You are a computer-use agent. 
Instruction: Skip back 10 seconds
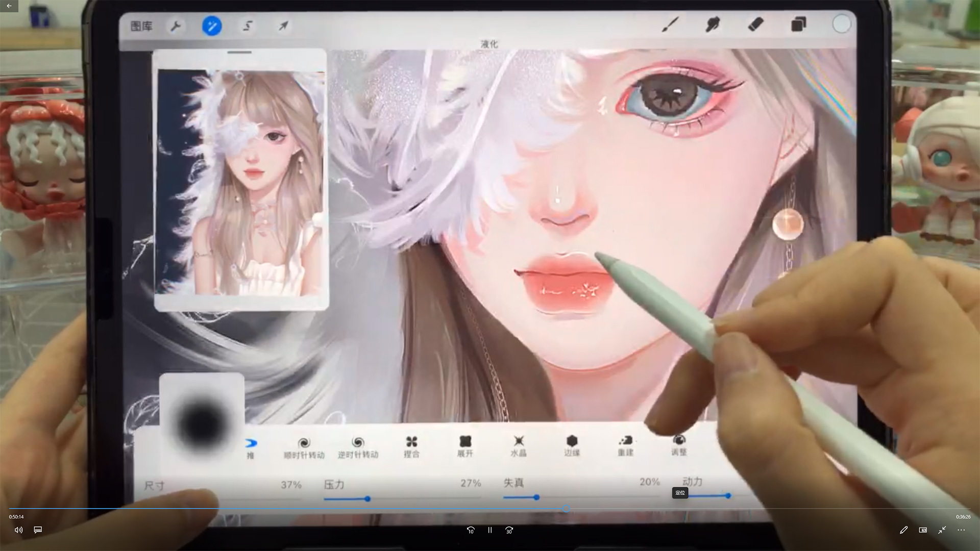(471, 530)
